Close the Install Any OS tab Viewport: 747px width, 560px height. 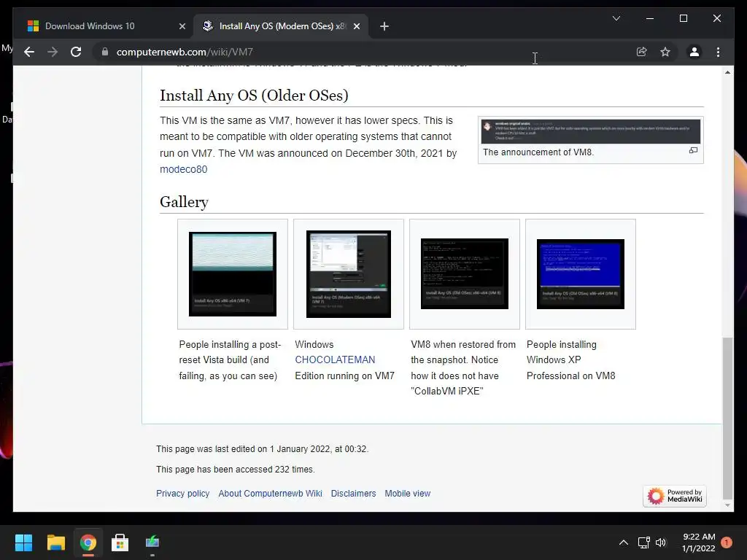(356, 26)
